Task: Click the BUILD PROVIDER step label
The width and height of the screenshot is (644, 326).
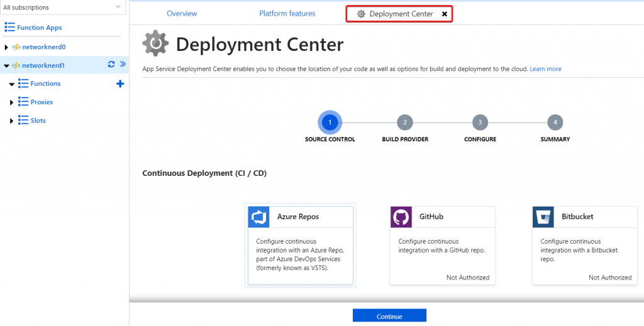Action: (x=405, y=139)
